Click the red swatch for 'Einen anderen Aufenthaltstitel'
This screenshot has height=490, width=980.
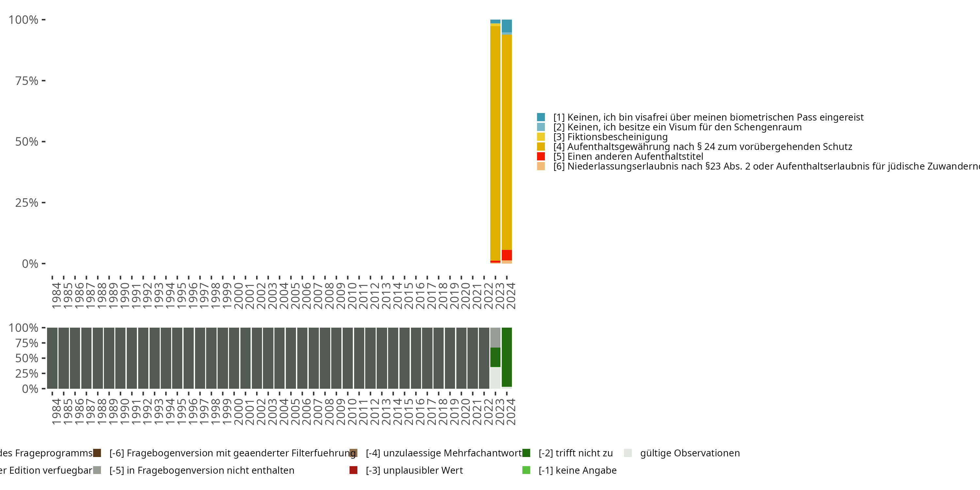tap(541, 156)
